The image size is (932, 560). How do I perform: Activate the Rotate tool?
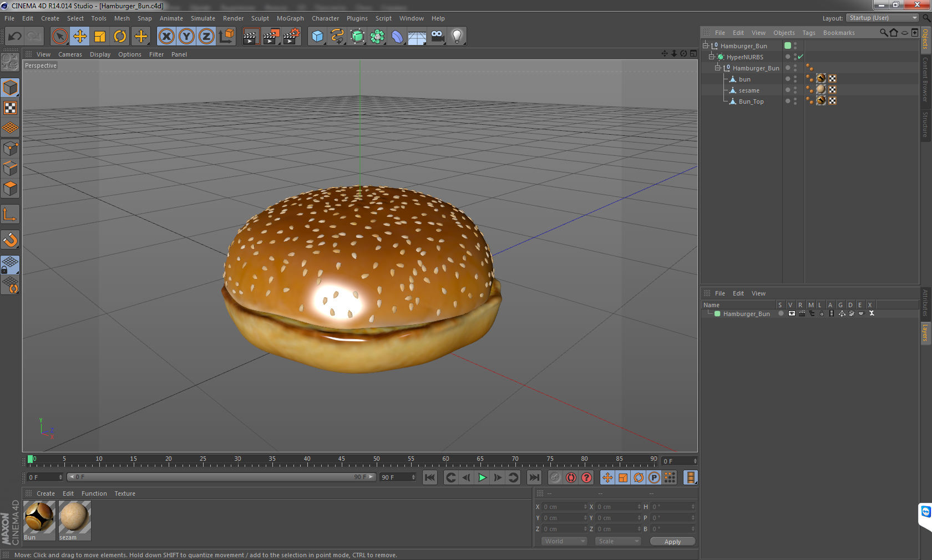pyautogui.click(x=120, y=37)
